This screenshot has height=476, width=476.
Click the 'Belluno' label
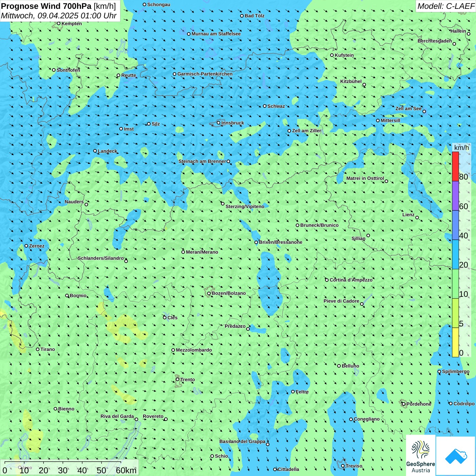(350, 366)
